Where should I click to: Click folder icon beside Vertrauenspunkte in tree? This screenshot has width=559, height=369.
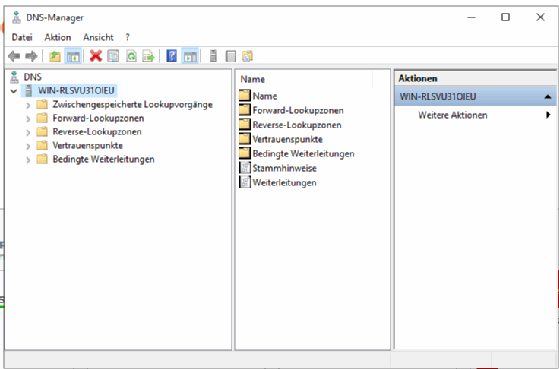(42, 145)
